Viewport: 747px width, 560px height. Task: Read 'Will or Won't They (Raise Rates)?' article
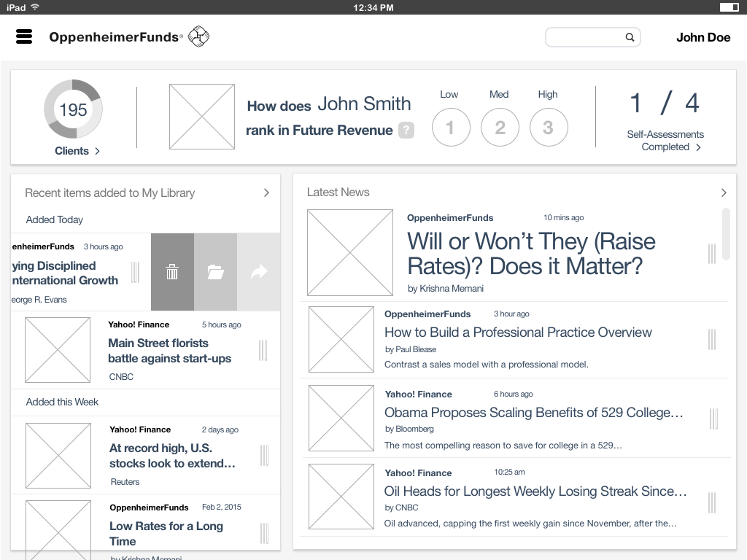[x=531, y=254]
